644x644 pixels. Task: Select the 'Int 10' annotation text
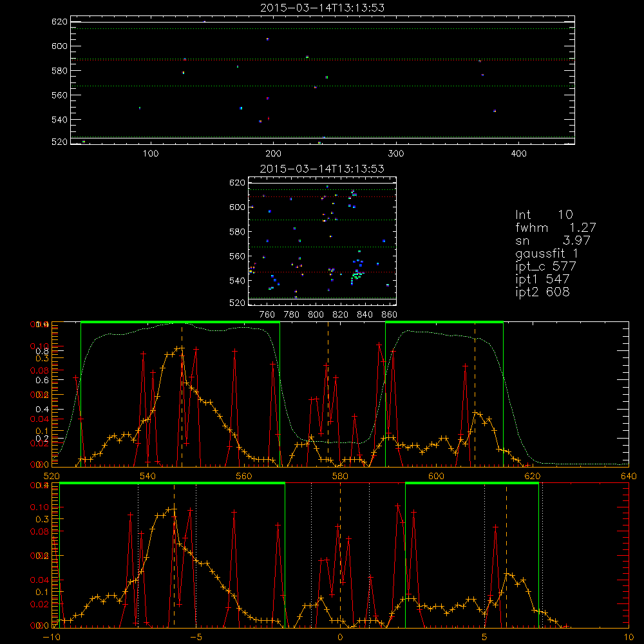tap(544, 214)
